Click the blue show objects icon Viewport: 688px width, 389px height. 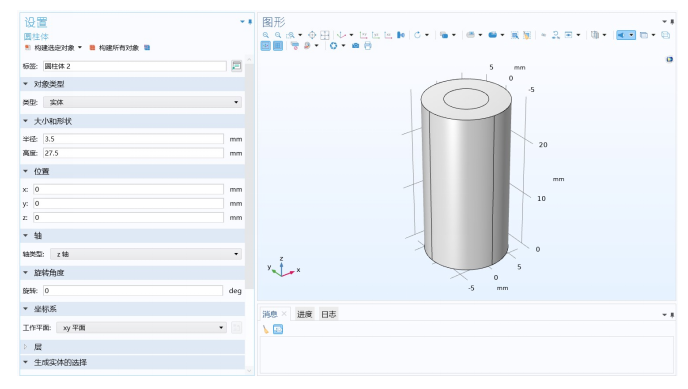click(492, 35)
